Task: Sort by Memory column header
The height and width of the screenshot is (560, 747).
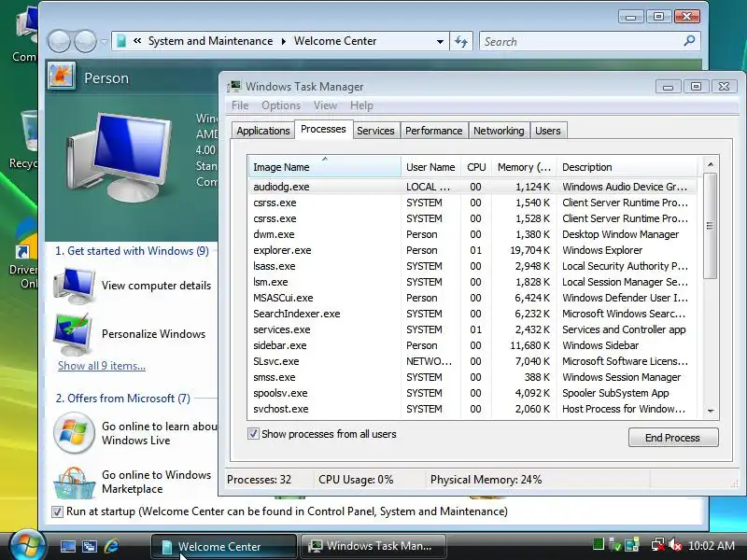Action: pos(524,167)
